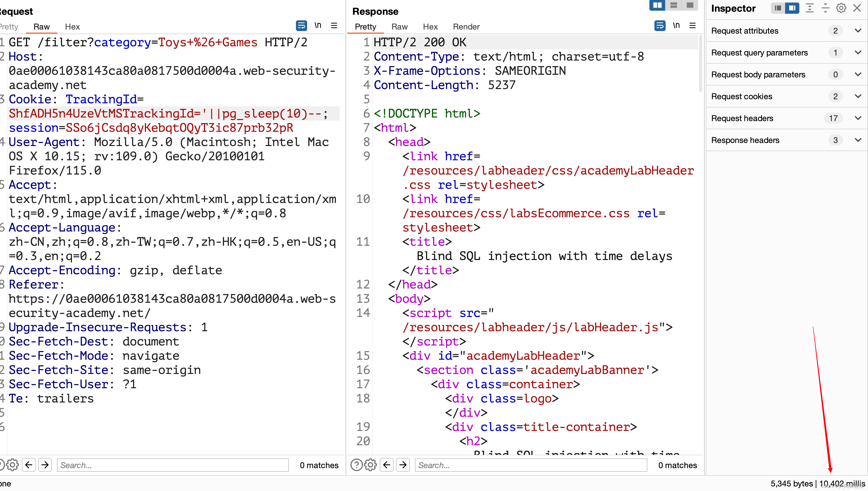This screenshot has width=868, height=491.
Task: Open Inspector settings gear icon
Action: click(841, 8)
